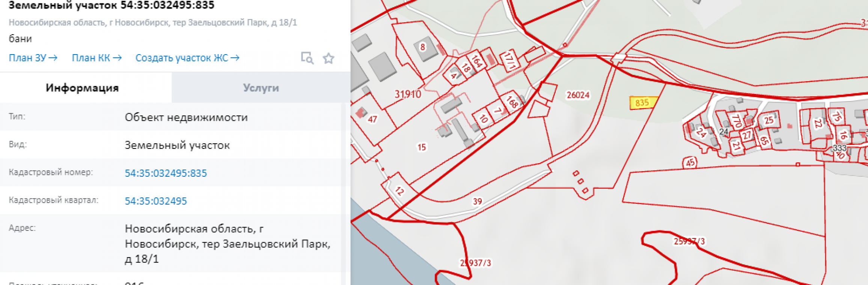
Task: Select building labeled 8 on map
Action: point(423,47)
